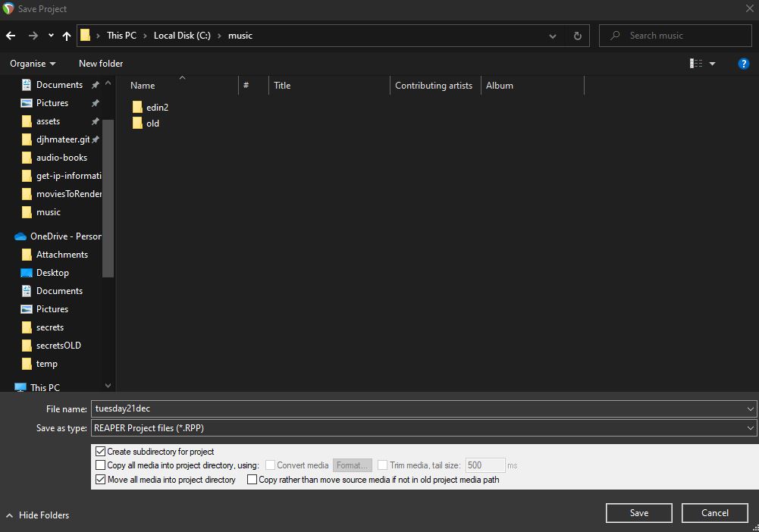
Task: Sort by the Title column header
Action: pyautogui.click(x=282, y=86)
